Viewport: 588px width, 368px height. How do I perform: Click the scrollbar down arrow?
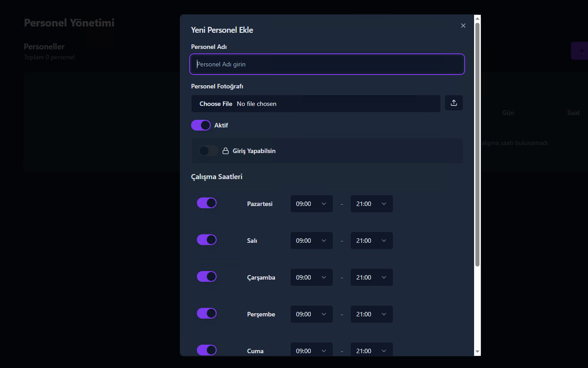[477, 352]
